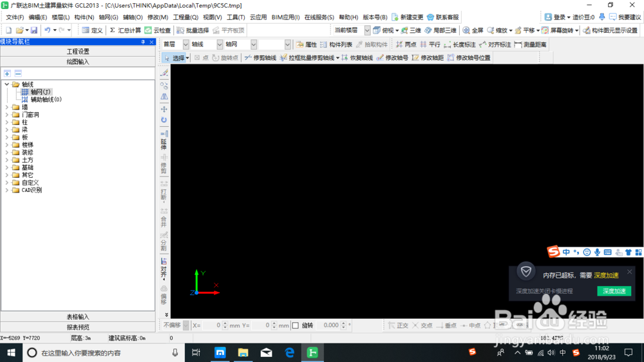Open Edge browser from taskbar
Image resolution: width=644 pixels, height=362 pixels.
point(290,353)
